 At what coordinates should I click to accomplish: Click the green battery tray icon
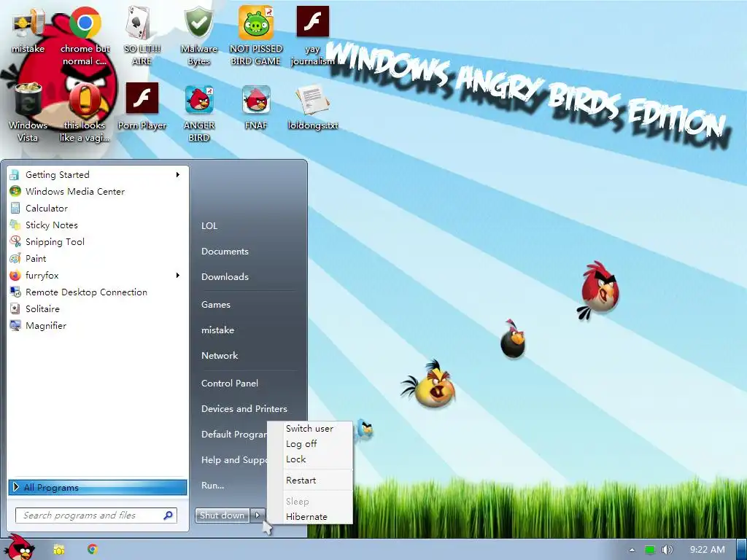click(650, 550)
